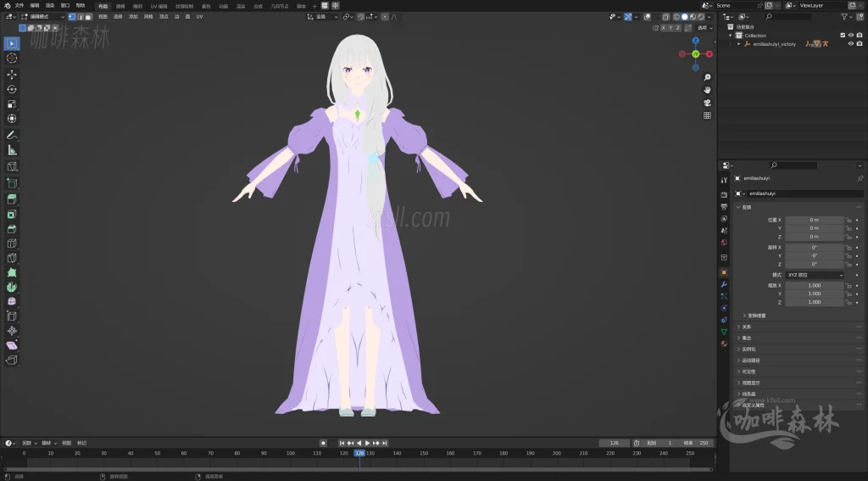
Task: Expand the Collections panel
Action: (x=798, y=338)
